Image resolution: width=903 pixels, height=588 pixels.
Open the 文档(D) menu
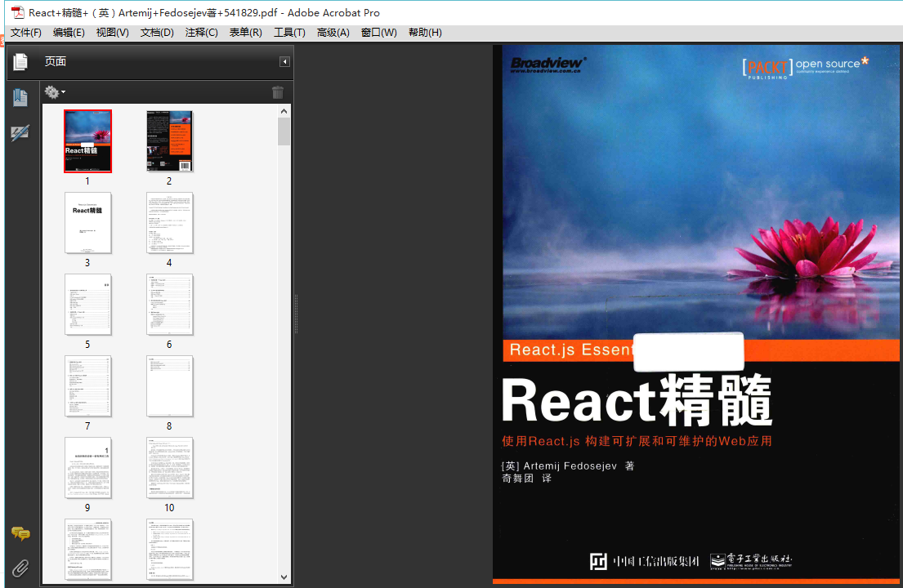pos(157,32)
